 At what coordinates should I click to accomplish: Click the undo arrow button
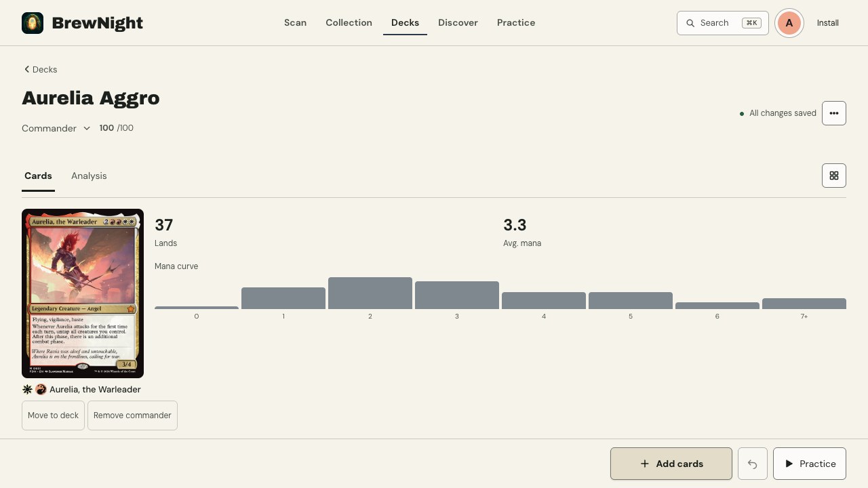click(x=753, y=464)
